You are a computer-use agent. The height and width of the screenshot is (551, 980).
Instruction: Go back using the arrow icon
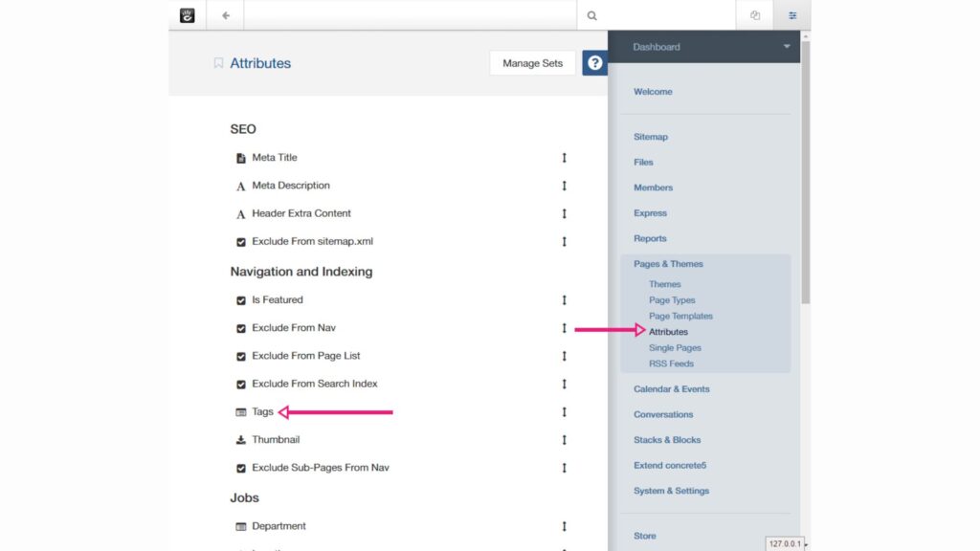226,15
